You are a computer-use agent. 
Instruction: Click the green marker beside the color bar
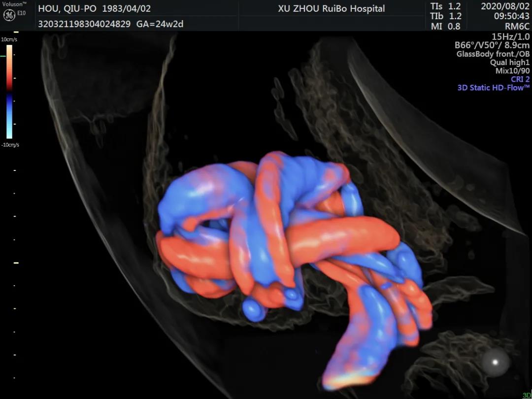(3, 56)
